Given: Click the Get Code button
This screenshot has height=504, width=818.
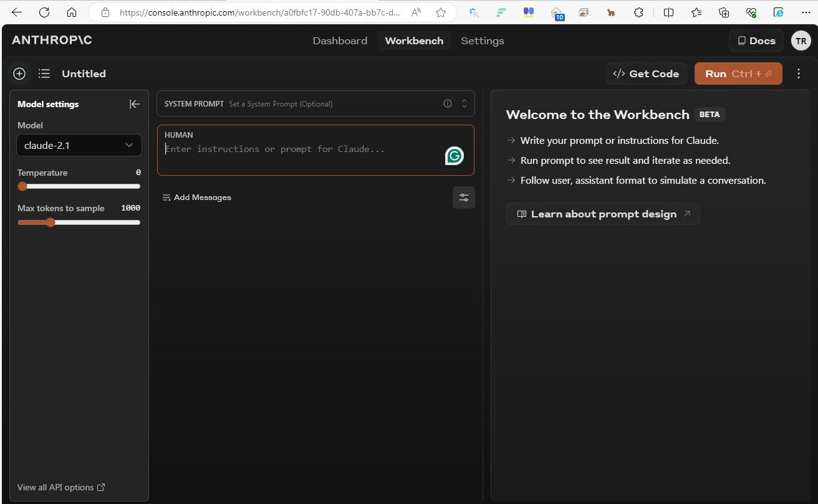Looking at the screenshot, I should pyautogui.click(x=647, y=74).
